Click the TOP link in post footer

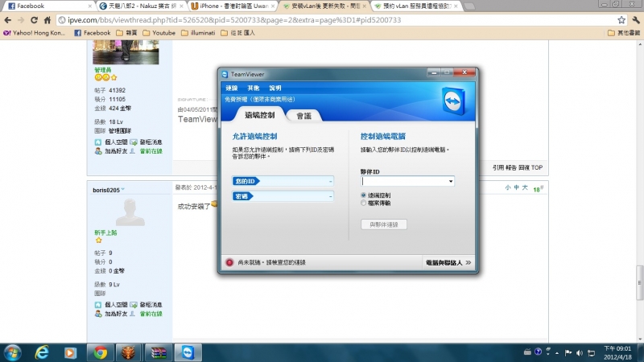[536, 167]
